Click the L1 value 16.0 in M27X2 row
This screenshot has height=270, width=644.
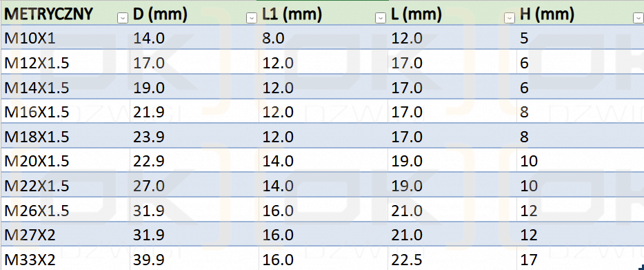[278, 235]
